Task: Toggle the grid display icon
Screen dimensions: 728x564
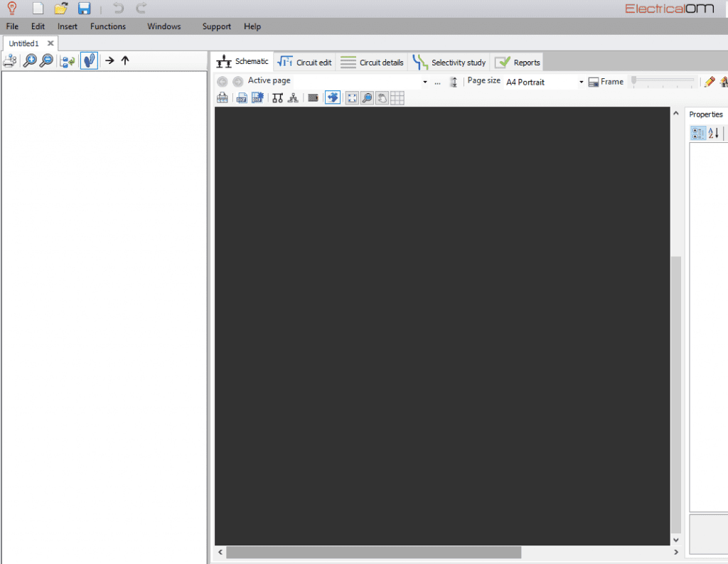Action: pos(397,98)
